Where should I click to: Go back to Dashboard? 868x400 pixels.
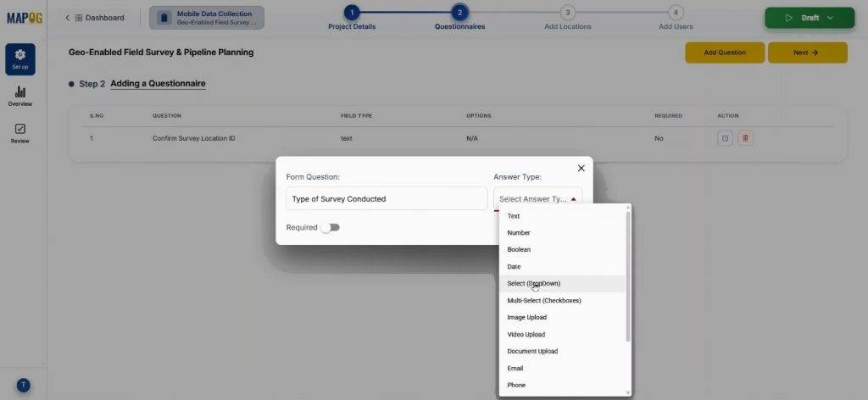95,18
